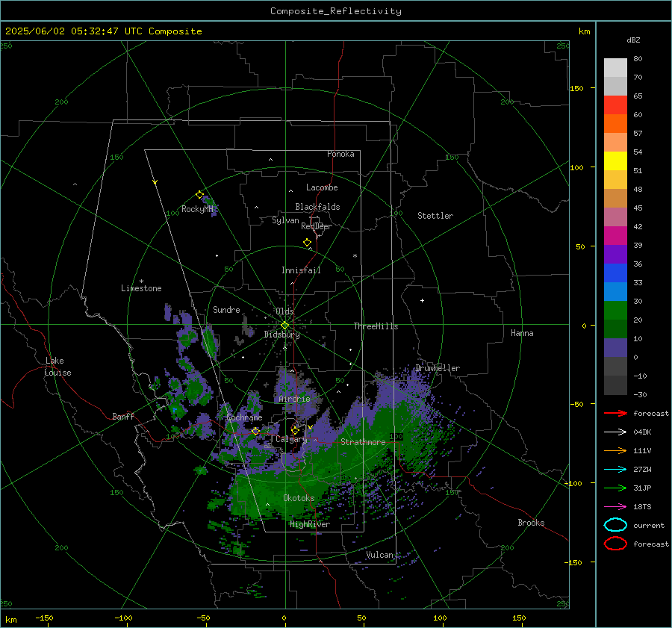Screen dimensions: 672x628
Task: Click the Airdrie city label
Action: coord(294,399)
